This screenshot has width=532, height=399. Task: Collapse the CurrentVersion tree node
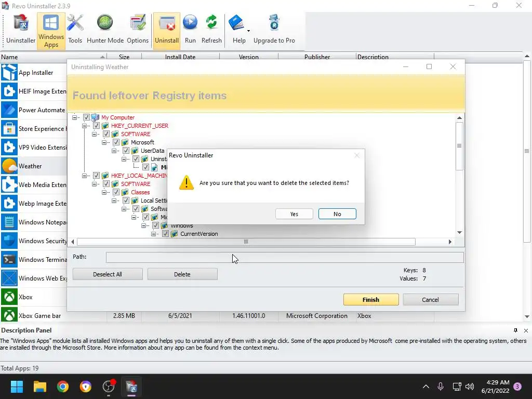tap(153, 234)
